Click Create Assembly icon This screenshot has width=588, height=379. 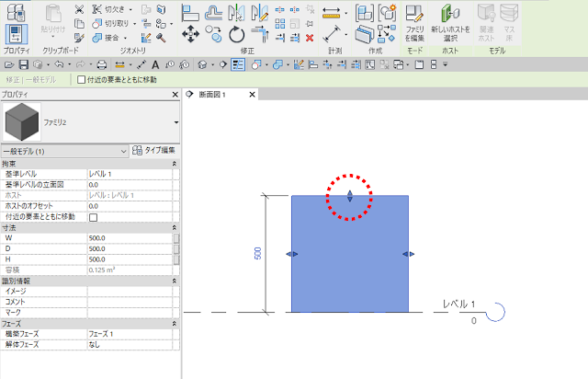click(364, 12)
